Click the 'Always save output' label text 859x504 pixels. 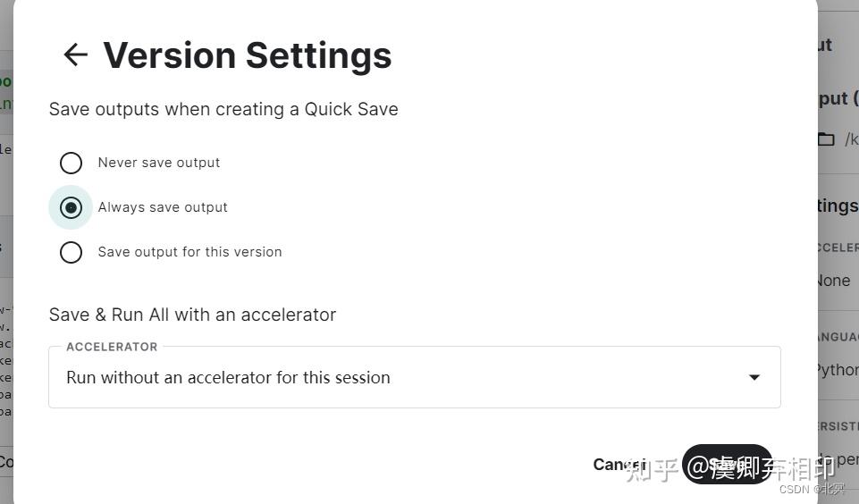(163, 207)
